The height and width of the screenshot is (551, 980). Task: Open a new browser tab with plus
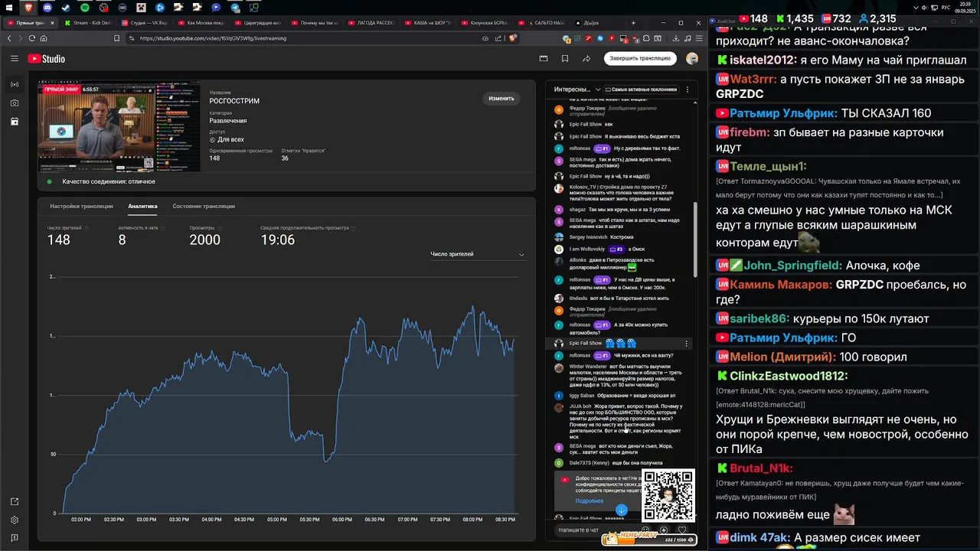click(635, 23)
